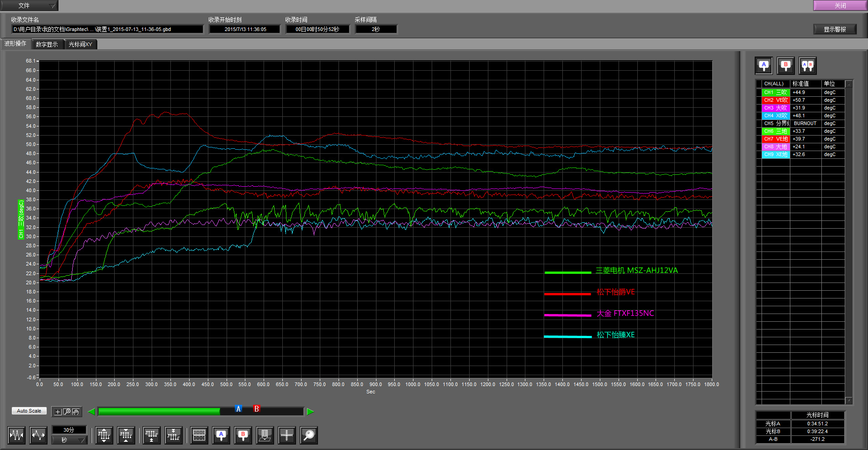Click the 光标B time value 0:39:22.4
868x450 pixels.
click(x=817, y=431)
